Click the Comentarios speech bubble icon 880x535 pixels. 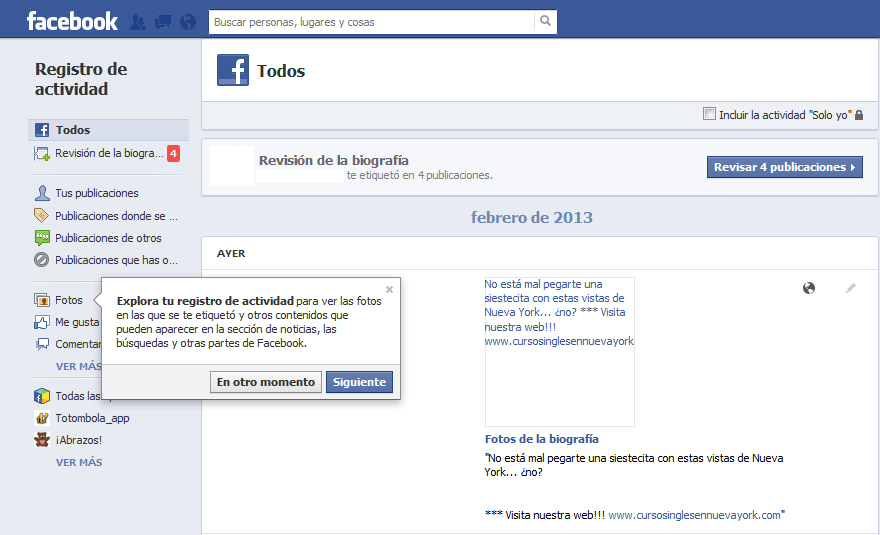click(x=42, y=344)
